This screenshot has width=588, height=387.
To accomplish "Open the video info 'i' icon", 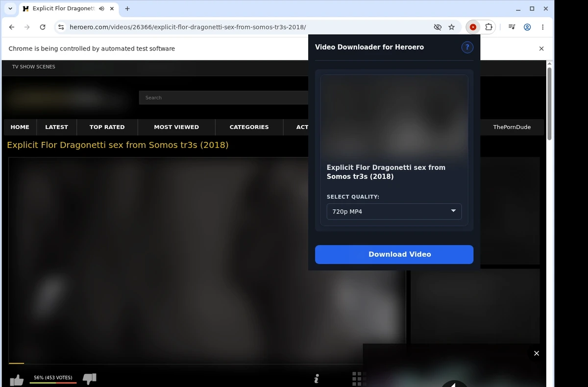I will pyautogui.click(x=317, y=379).
